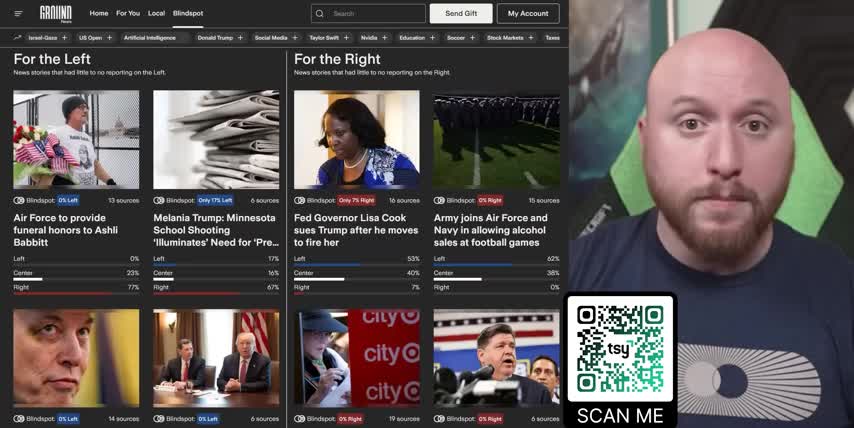Screen dimensions: 854x428
Task: Click the Ground News logo
Action: (56, 13)
